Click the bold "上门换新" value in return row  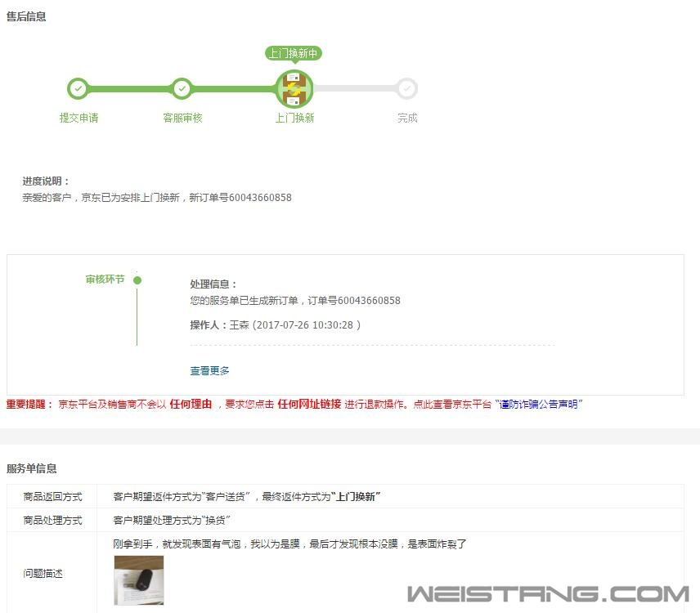(356, 497)
